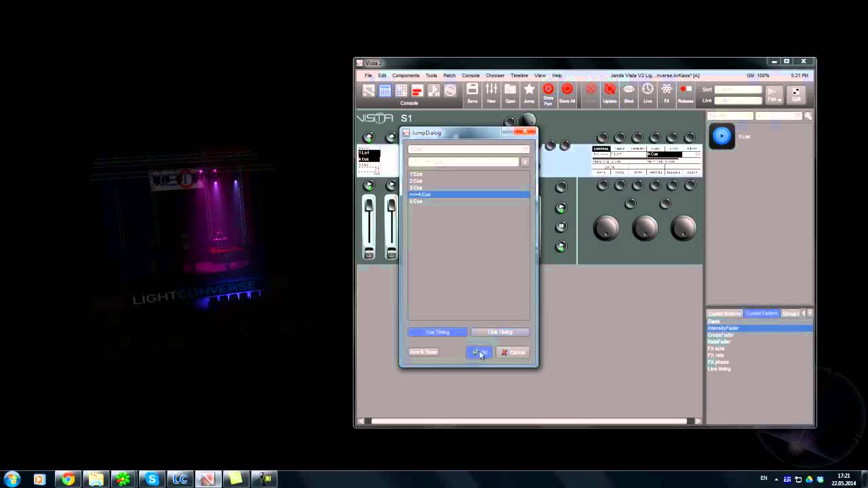868x488 pixels.
Task: Click the Split toolbar button
Action: [796, 94]
